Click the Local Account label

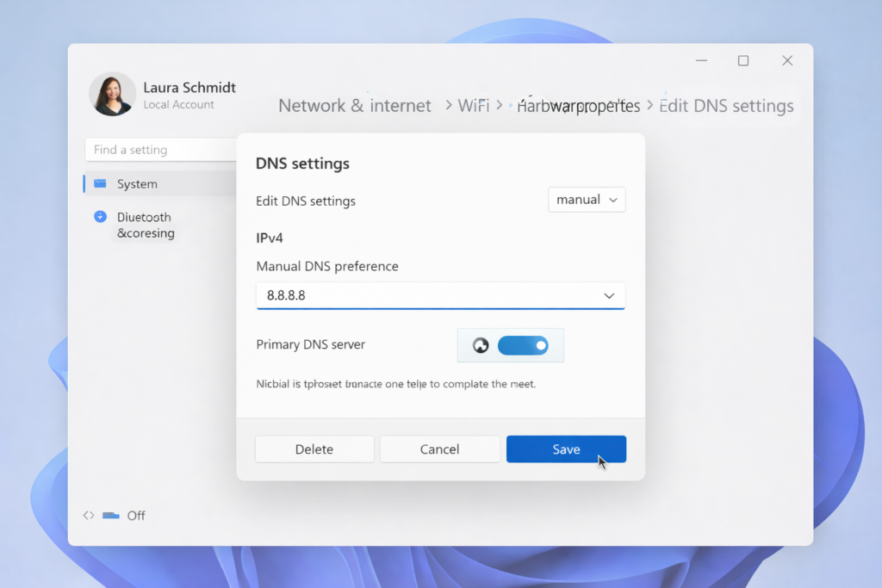click(178, 104)
